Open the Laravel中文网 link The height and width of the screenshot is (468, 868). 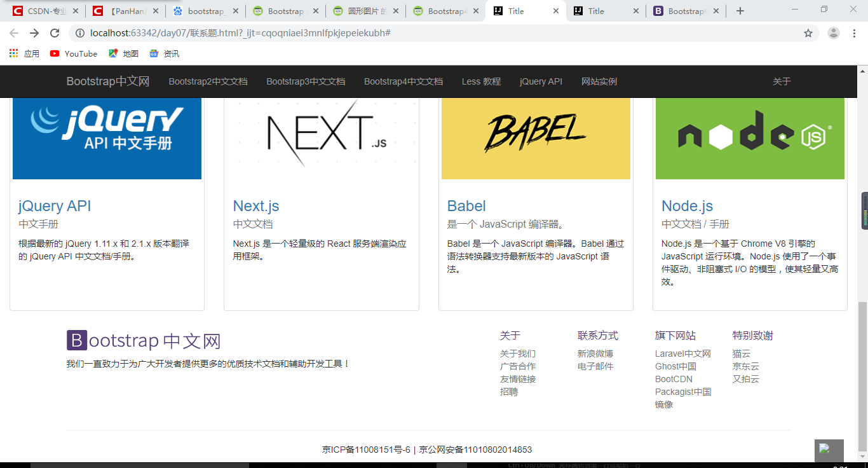[x=682, y=353]
